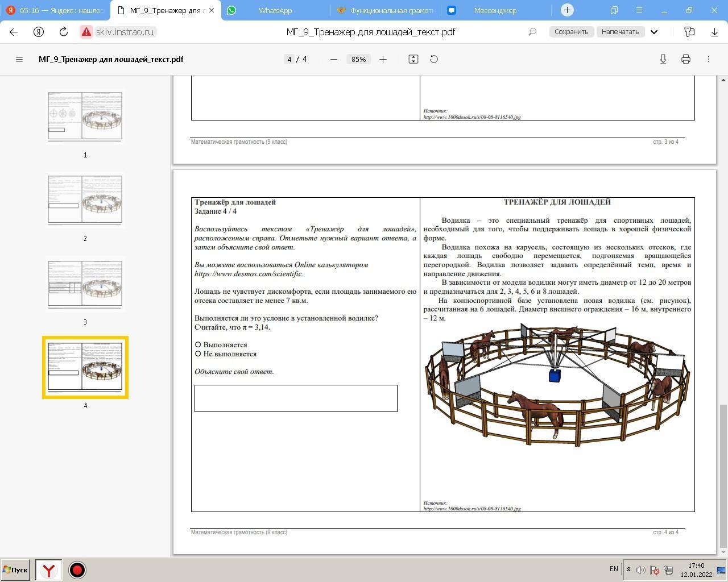This screenshot has height=582, width=728.
Task: Click the Сохранить button
Action: 571,32
